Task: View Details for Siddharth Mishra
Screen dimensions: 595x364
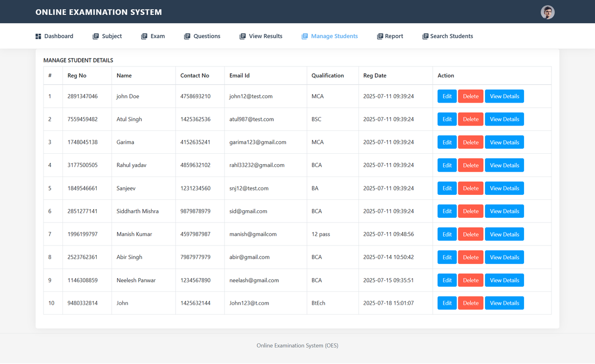Action: 504,211
